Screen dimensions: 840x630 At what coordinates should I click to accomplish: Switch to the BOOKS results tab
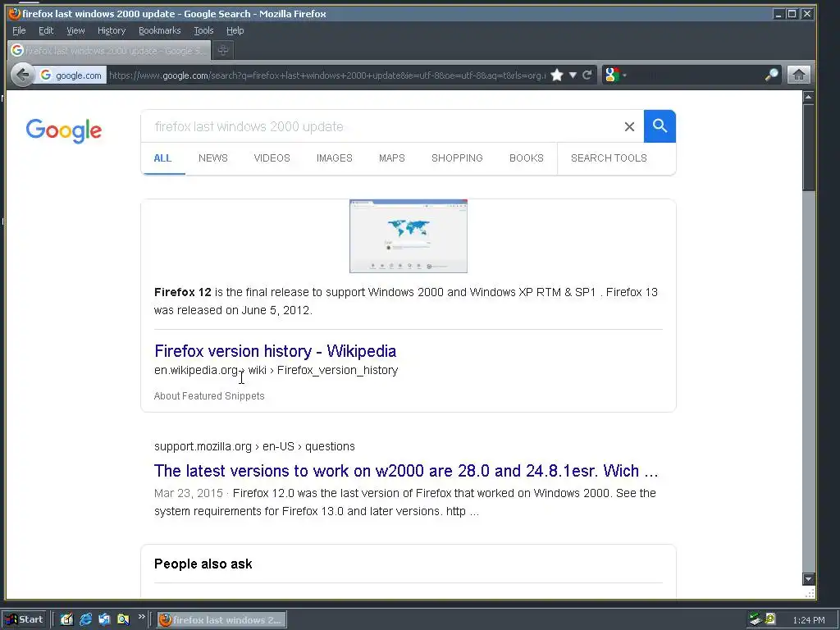tap(527, 158)
